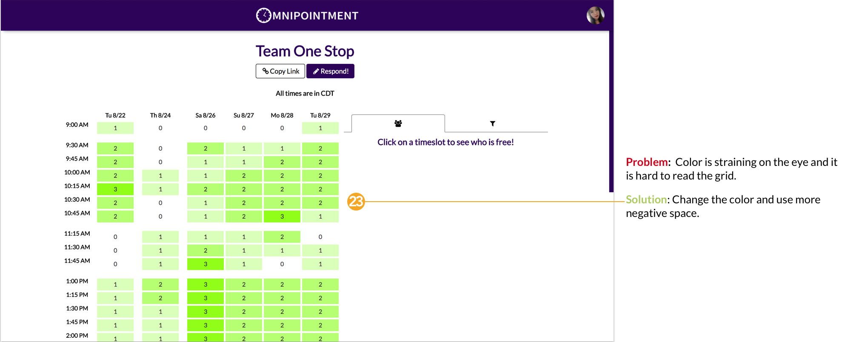The image size is (868, 342).
Task: Click the Th 8/24 column header
Action: [x=160, y=115]
